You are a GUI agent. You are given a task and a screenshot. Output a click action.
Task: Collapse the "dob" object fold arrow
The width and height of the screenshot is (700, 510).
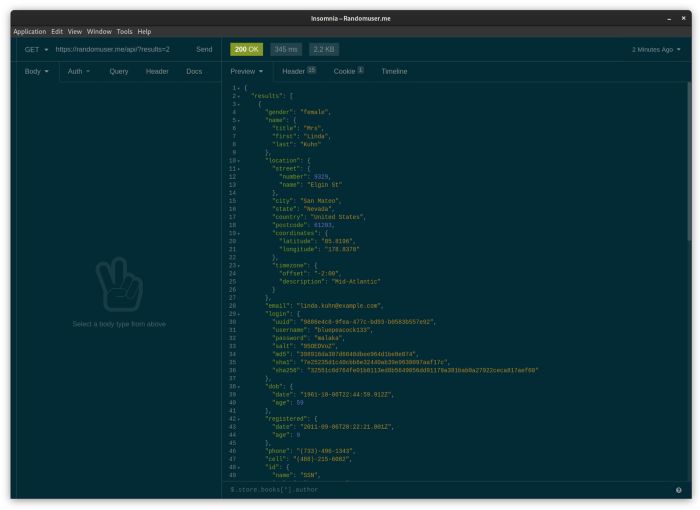point(239,387)
